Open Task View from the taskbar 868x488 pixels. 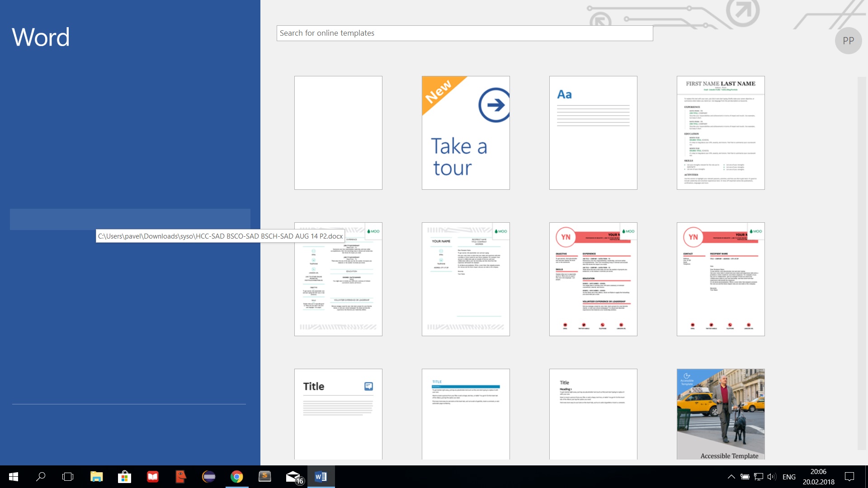68,477
